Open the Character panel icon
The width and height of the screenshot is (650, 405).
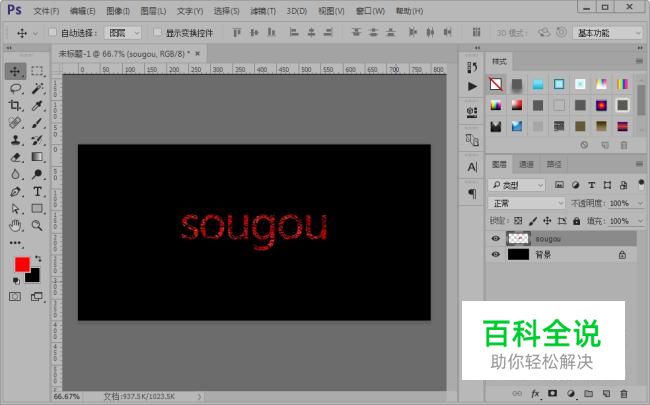(472, 167)
